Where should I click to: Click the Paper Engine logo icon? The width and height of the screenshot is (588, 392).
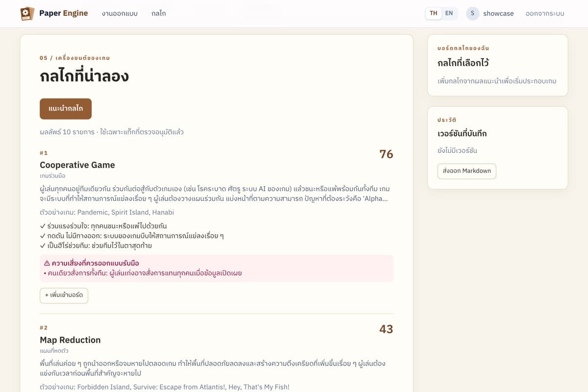tap(27, 13)
